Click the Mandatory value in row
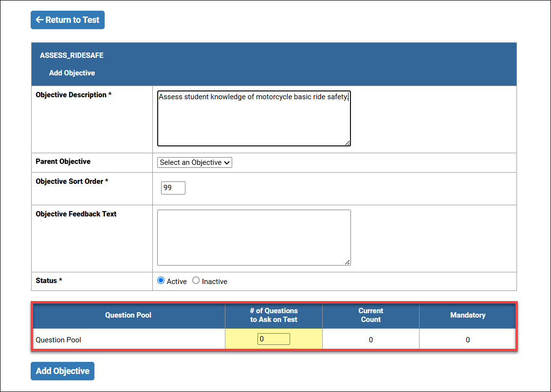Screen dimensions: 551x392 pos(468,340)
